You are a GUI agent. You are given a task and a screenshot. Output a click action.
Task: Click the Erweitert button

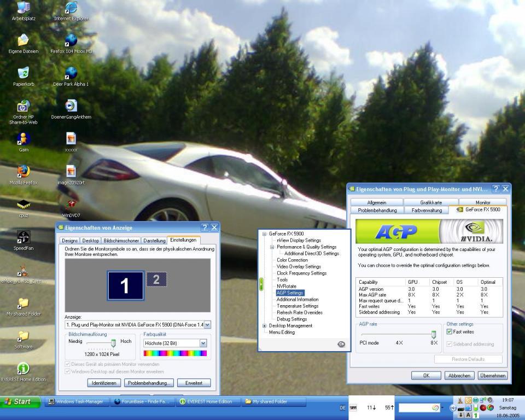194,383
